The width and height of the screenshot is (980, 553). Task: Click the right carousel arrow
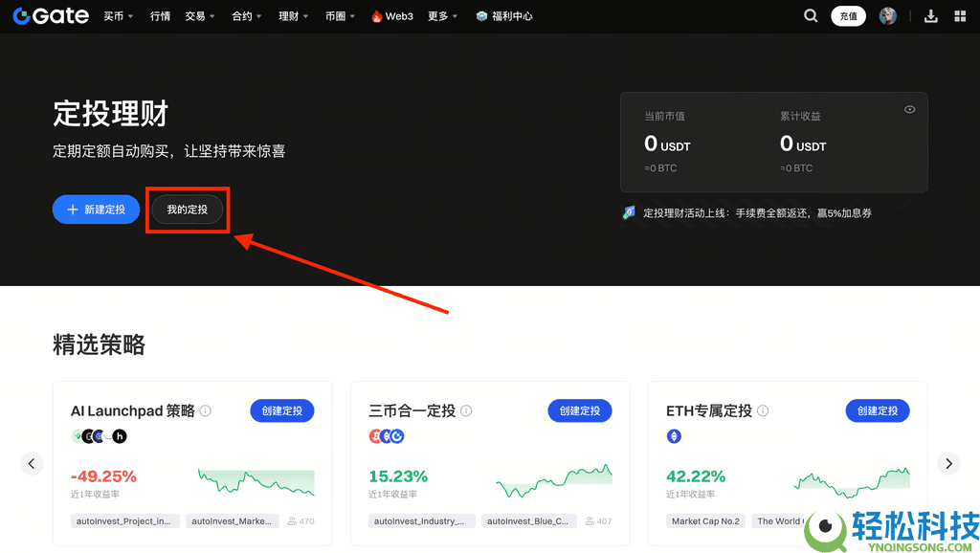tap(948, 463)
